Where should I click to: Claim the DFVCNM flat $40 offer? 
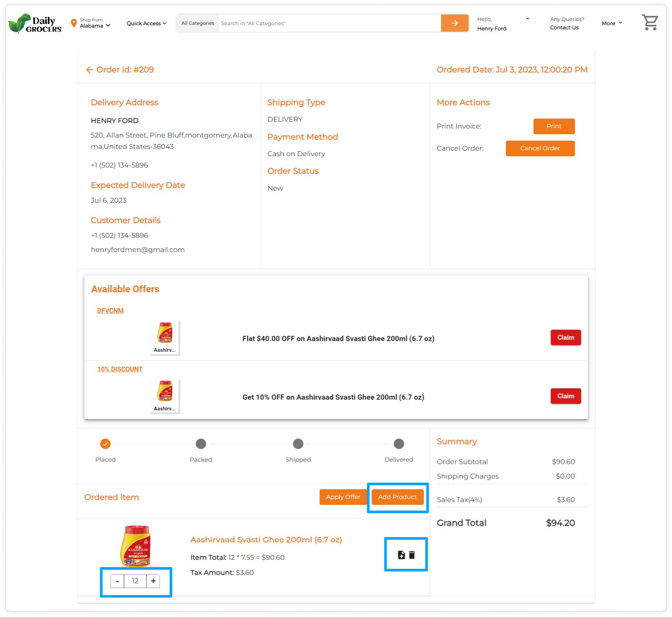pos(565,337)
